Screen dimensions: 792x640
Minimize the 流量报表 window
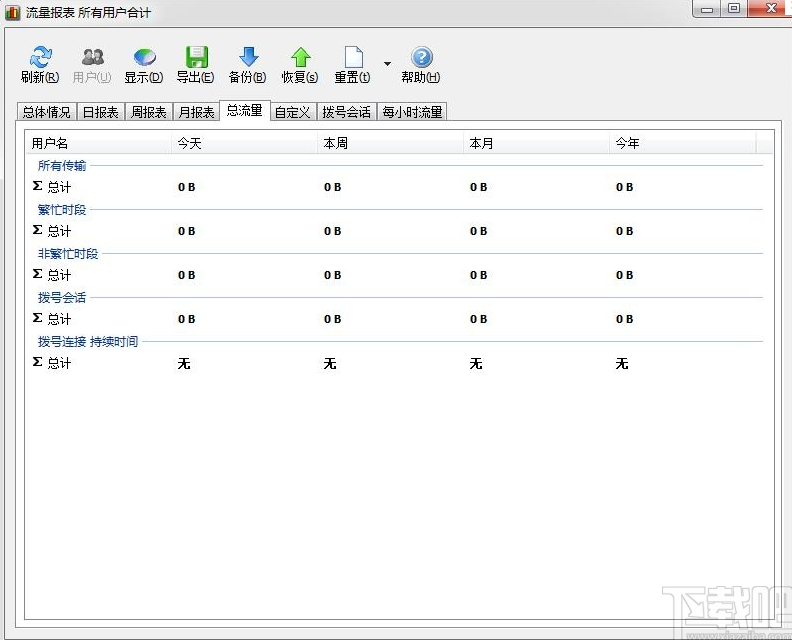click(x=707, y=9)
